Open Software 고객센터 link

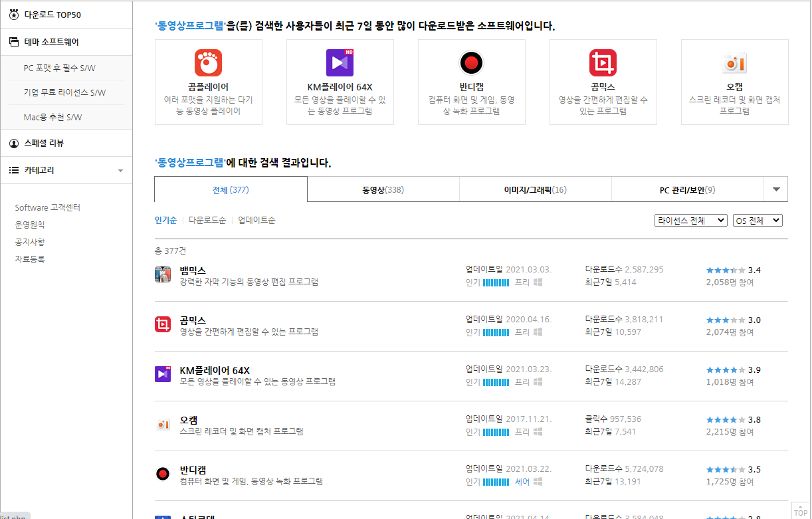(x=48, y=208)
